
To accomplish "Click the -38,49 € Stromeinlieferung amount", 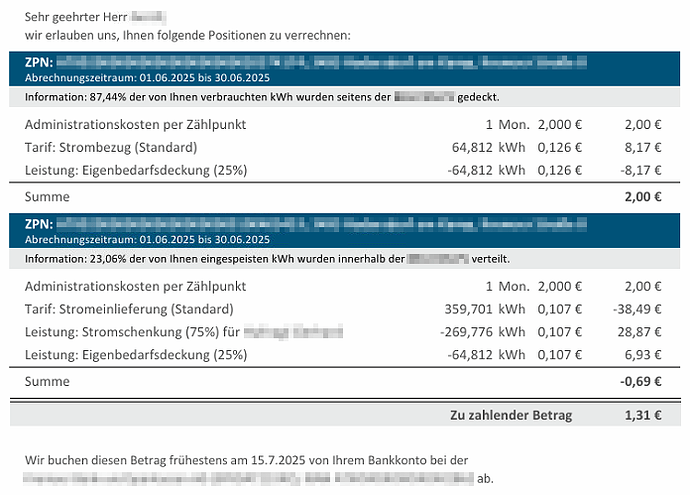I will click(637, 309).
